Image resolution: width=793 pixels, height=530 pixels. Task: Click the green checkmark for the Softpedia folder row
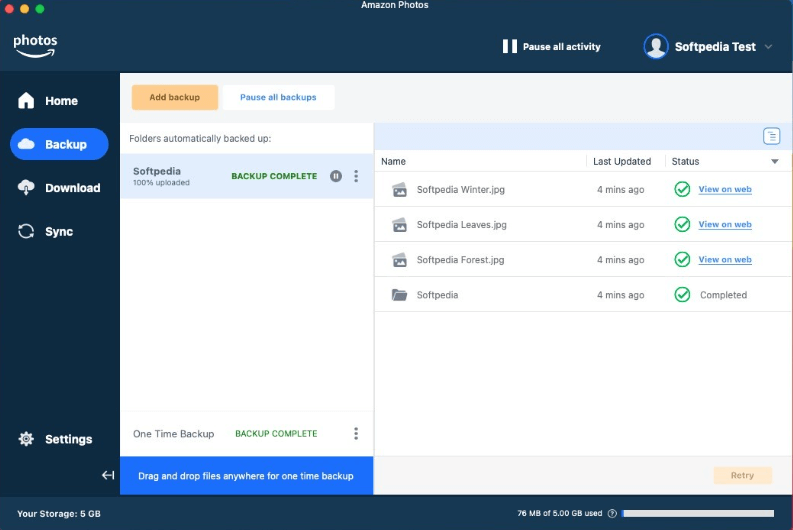click(x=682, y=294)
